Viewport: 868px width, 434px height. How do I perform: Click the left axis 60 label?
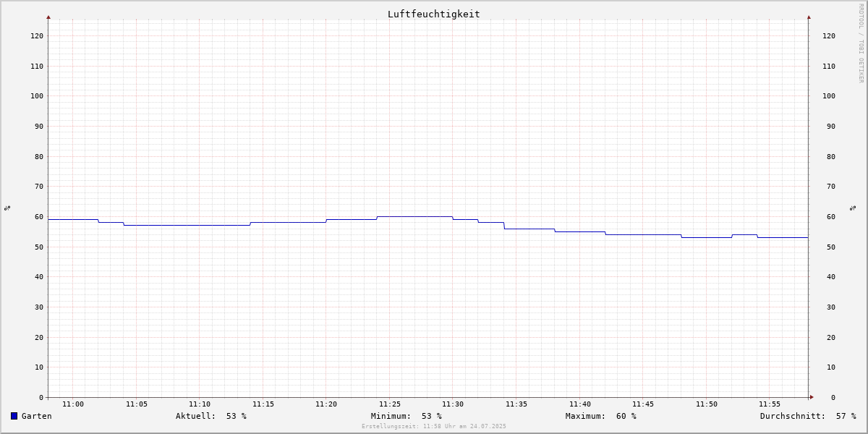tap(39, 216)
